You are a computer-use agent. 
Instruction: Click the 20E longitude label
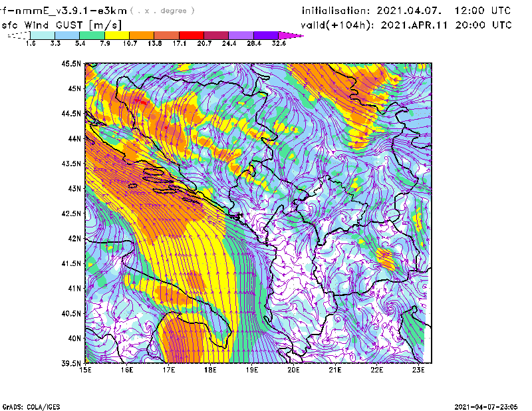coord(293,370)
